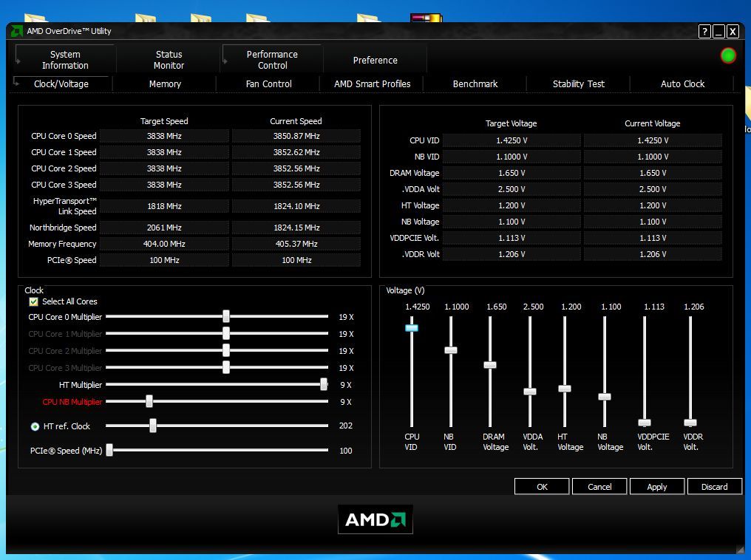Click the .VDDR Volt current voltage cell
Viewport: 751px width, 560px height.
tap(653, 254)
